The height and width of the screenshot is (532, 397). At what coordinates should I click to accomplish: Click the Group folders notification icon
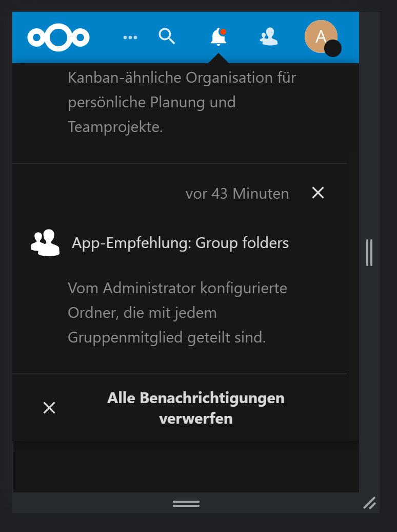(x=45, y=242)
